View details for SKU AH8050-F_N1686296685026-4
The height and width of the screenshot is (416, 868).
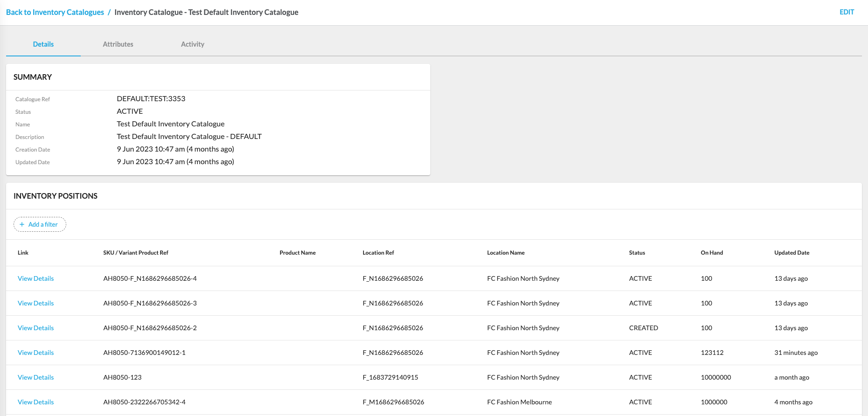point(35,278)
